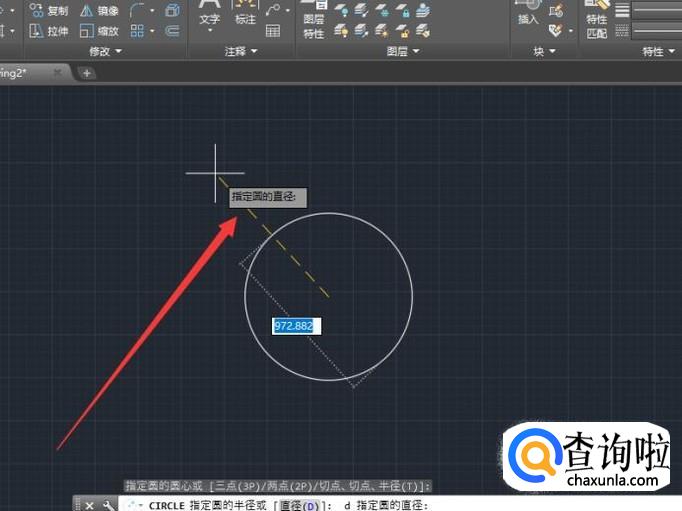Add a new drawing tab
The image size is (682, 511).
tap(87, 73)
